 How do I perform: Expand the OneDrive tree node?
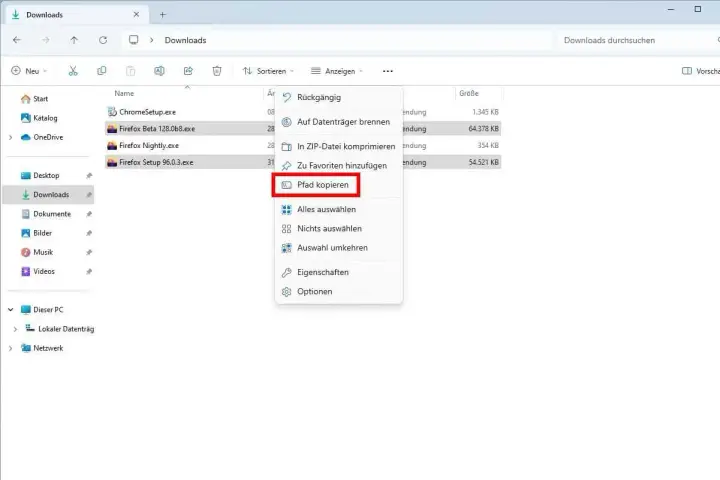pyautogui.click(x=11, y=137)
